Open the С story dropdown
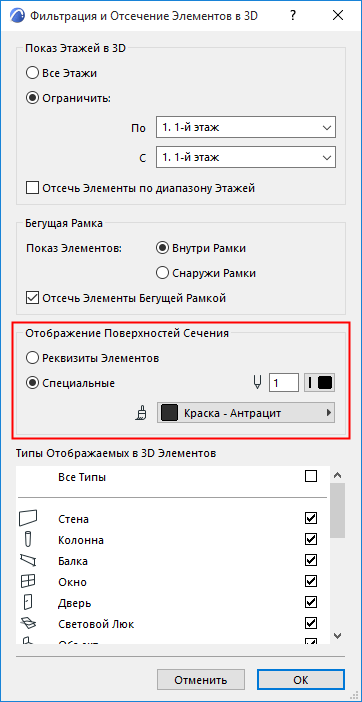362x702 pixels. point(246,158)
